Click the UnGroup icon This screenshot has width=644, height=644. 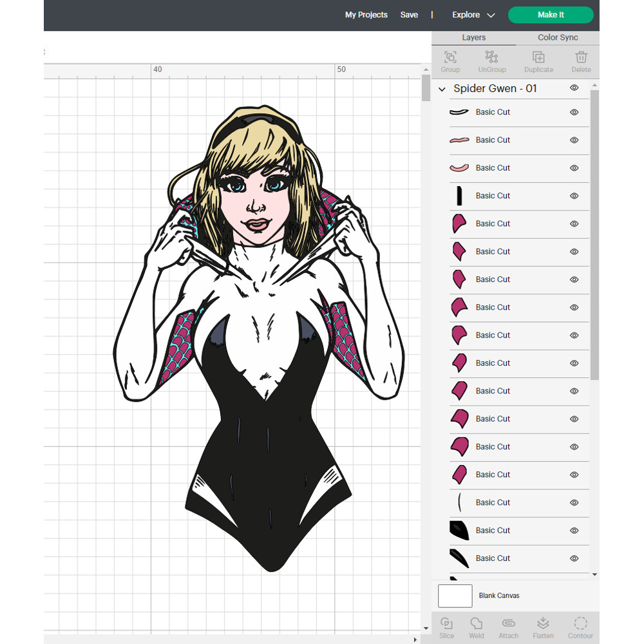492,61
